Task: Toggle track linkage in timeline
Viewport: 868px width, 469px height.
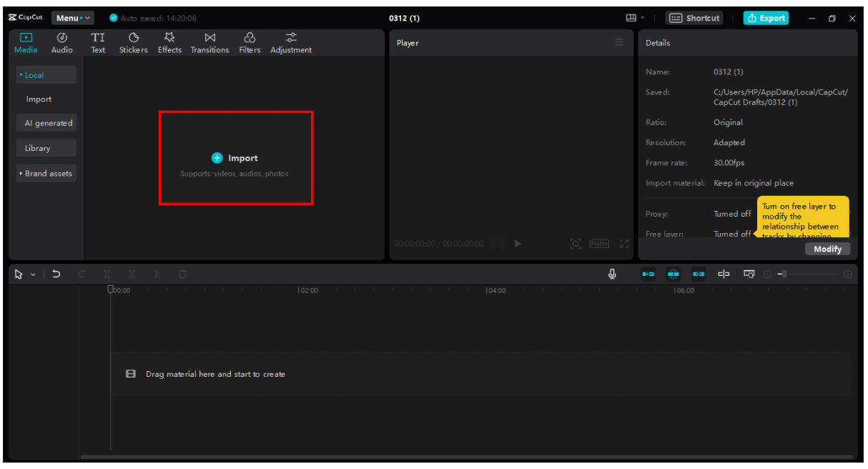Action: pos(699,274)
